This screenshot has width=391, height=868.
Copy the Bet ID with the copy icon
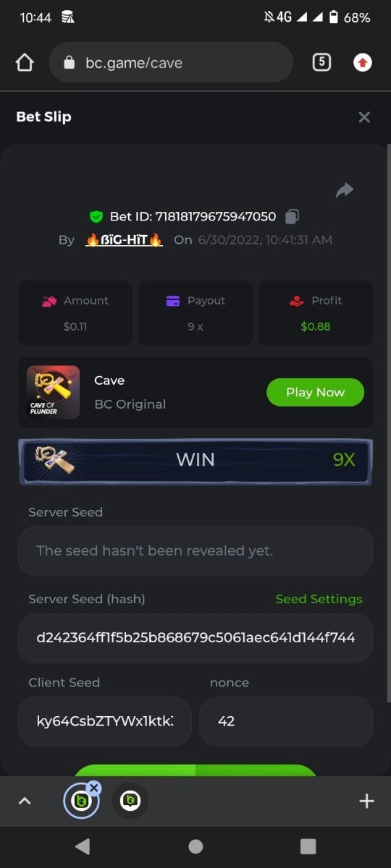(292, 216)
